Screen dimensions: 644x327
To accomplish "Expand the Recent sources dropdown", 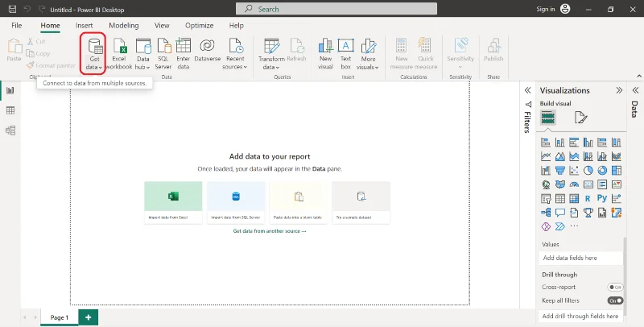I will tap(235, 54).
